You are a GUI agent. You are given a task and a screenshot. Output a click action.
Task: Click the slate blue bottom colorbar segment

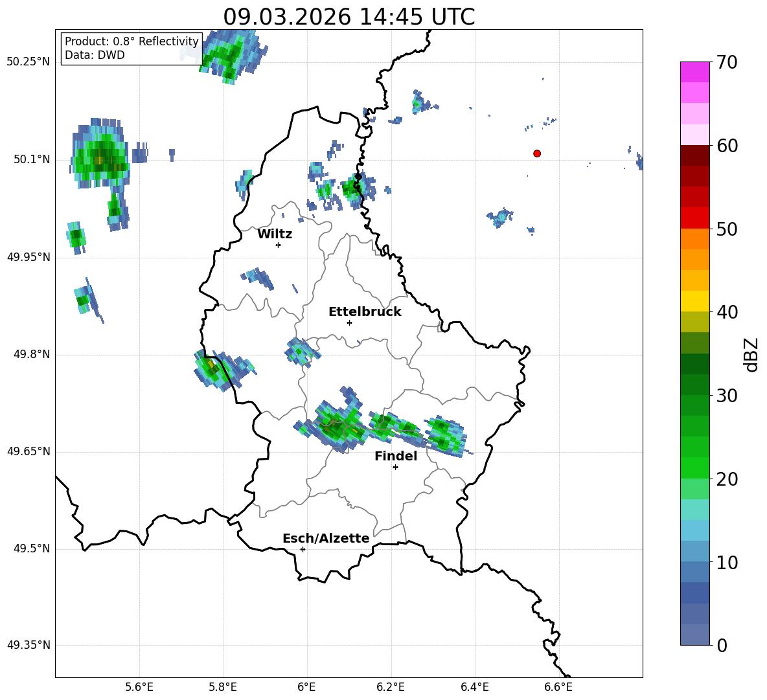pyautogui.click(x=694, y=635)
